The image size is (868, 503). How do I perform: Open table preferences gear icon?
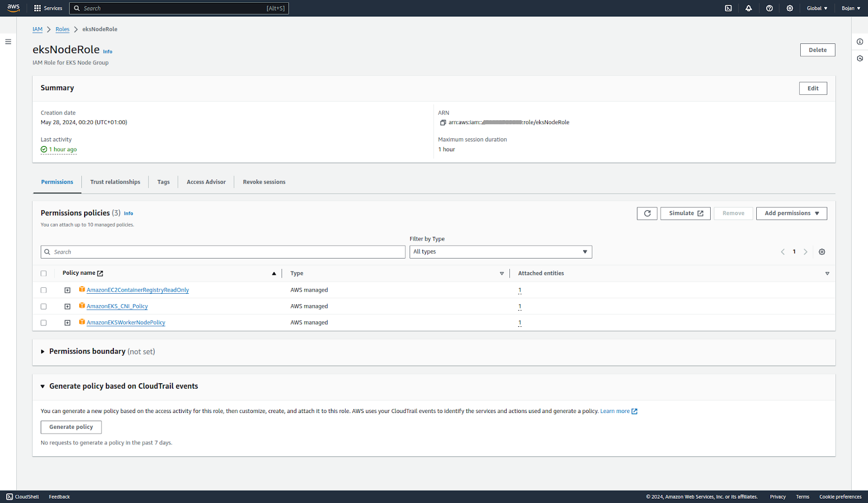click(822, 252)
